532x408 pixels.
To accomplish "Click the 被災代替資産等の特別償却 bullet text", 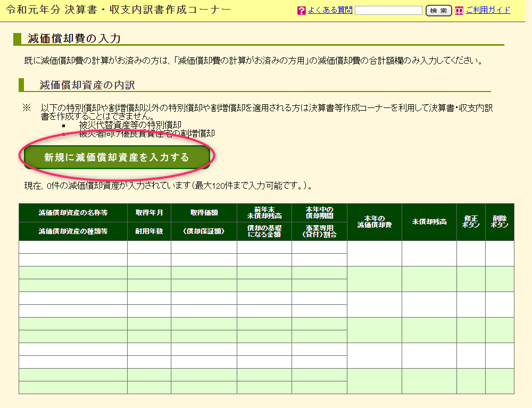I will point(130,125).
